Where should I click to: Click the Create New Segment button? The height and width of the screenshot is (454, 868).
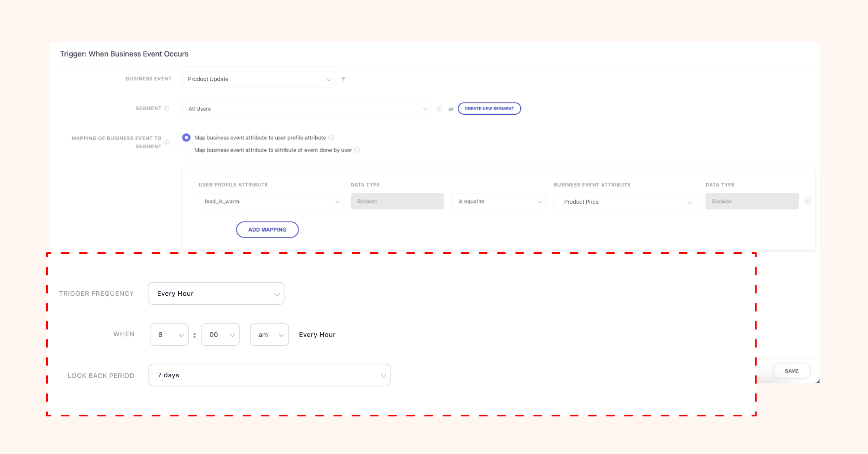[x=489, y=108]
